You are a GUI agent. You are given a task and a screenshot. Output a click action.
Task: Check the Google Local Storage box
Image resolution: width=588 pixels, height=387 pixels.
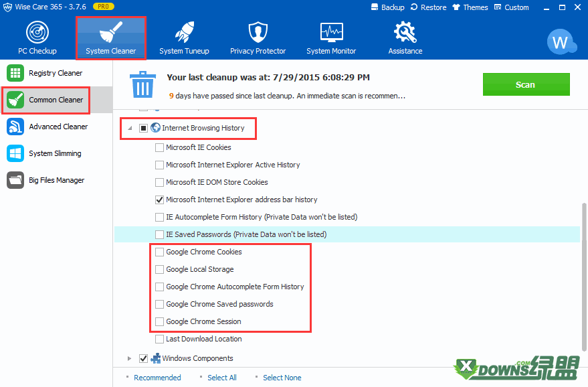point(159,270)
